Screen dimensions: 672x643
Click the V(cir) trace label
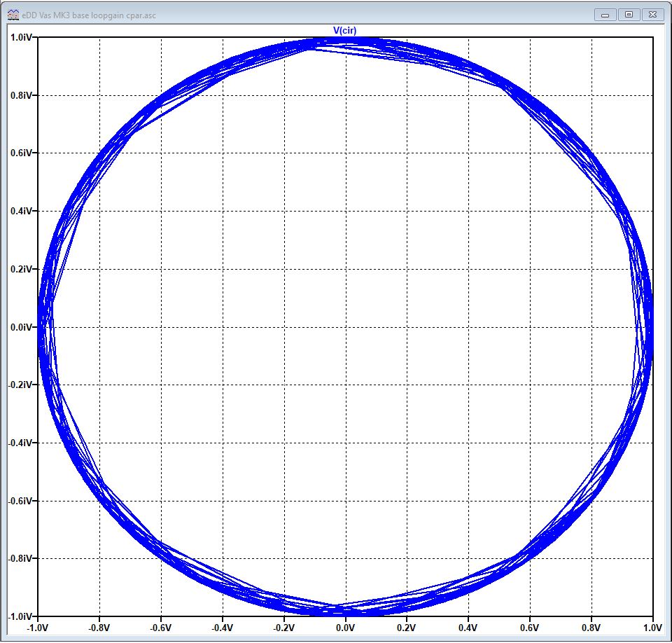click(344, 30)
